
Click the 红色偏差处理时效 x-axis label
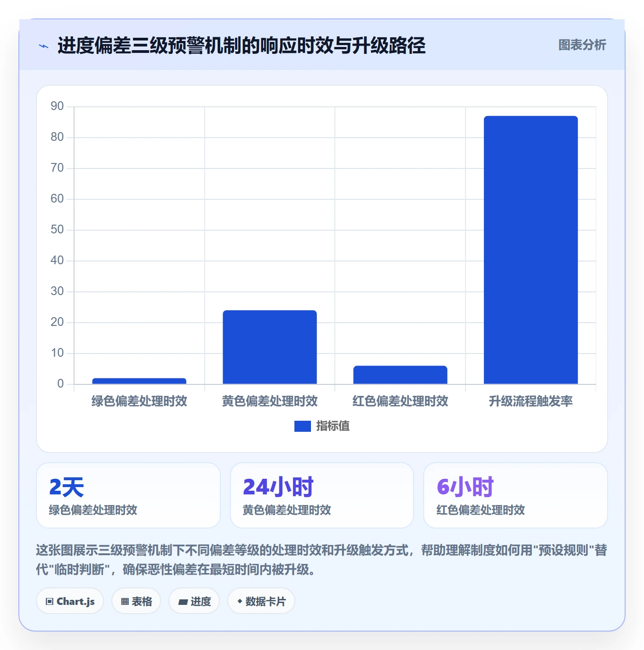point(400,401)
